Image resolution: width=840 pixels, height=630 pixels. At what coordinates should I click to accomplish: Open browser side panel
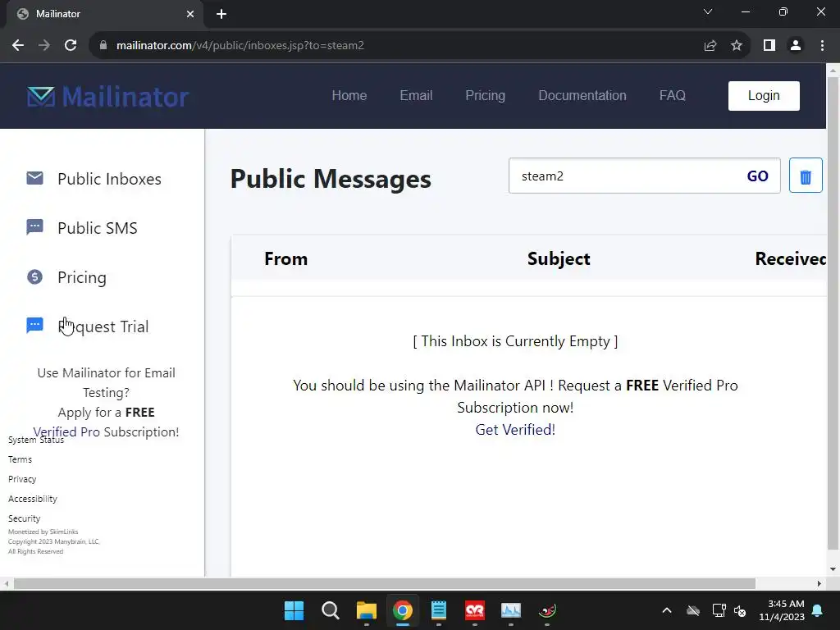(769, 46)
